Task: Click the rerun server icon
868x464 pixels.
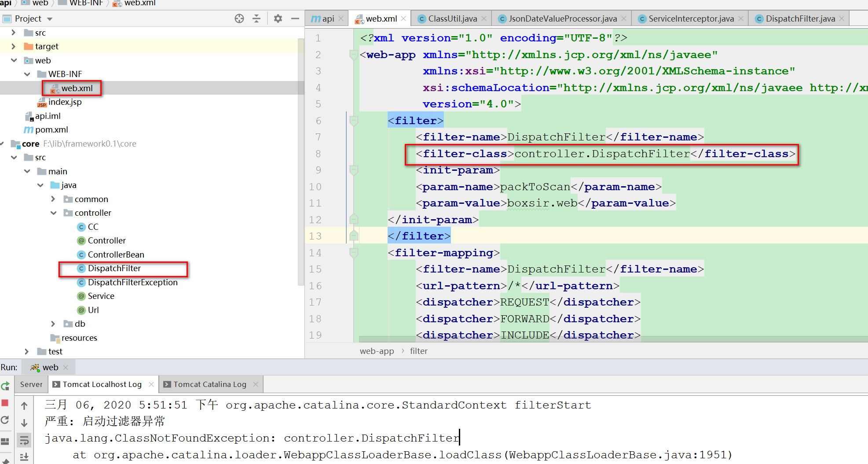Action: [x=5, y=386]
